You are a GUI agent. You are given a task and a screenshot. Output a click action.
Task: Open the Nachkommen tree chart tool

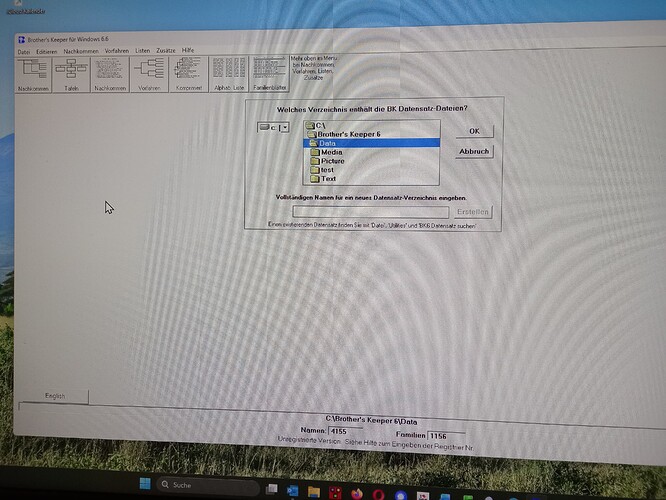(33, 75)
